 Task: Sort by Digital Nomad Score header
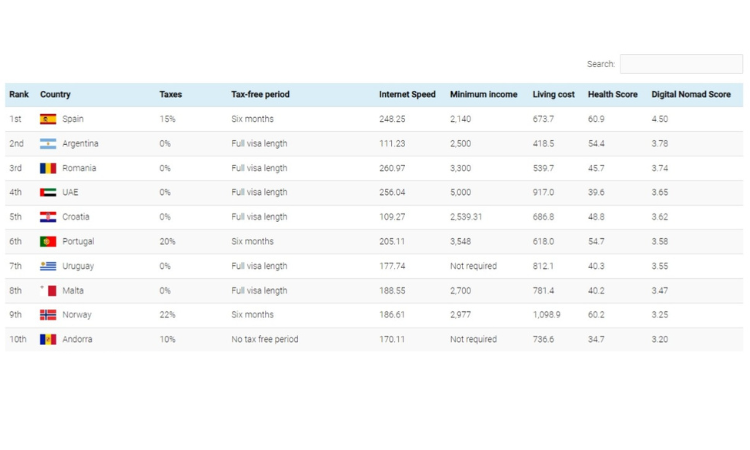(691, 94)
